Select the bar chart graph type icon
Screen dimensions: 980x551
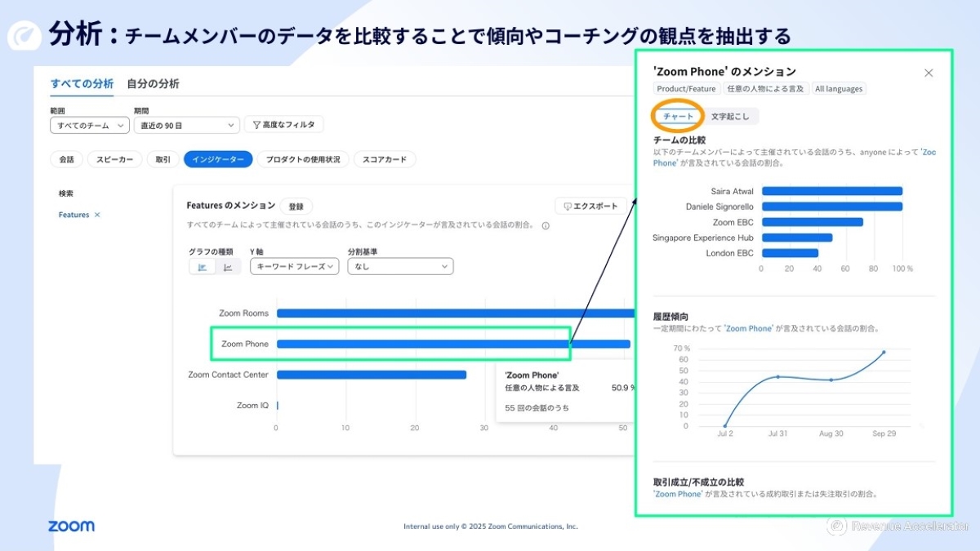pos(203,267)
